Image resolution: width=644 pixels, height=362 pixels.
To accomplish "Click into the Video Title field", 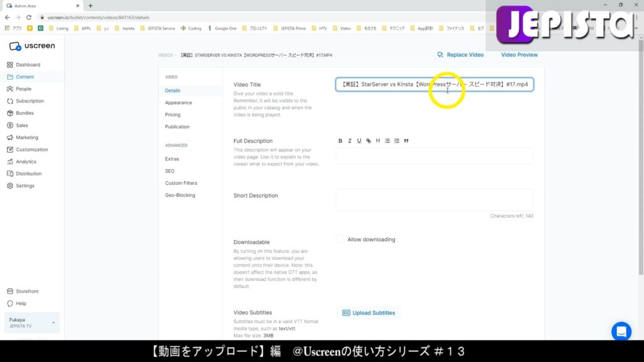I will (434, 84).
